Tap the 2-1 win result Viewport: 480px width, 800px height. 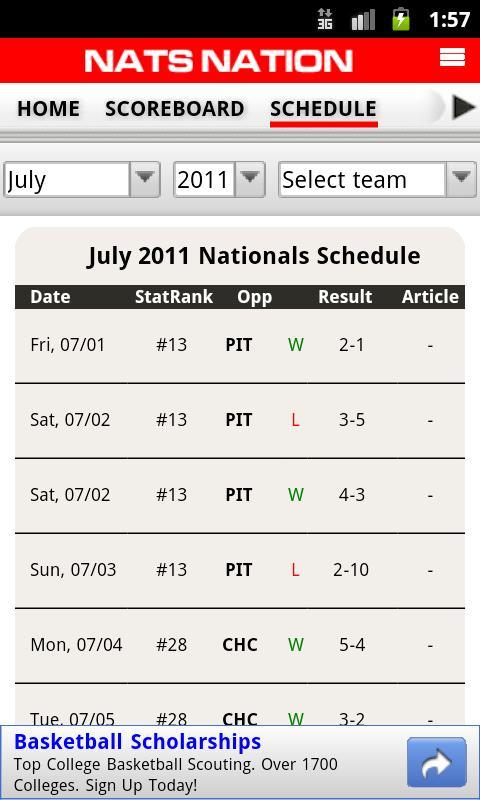click(351, 345)
